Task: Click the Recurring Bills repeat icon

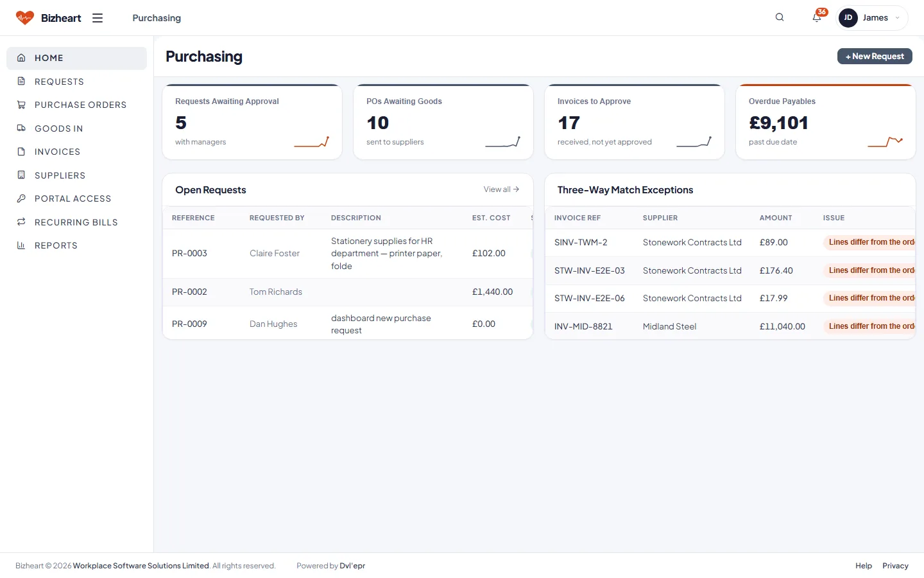Action: click(21, 222)
